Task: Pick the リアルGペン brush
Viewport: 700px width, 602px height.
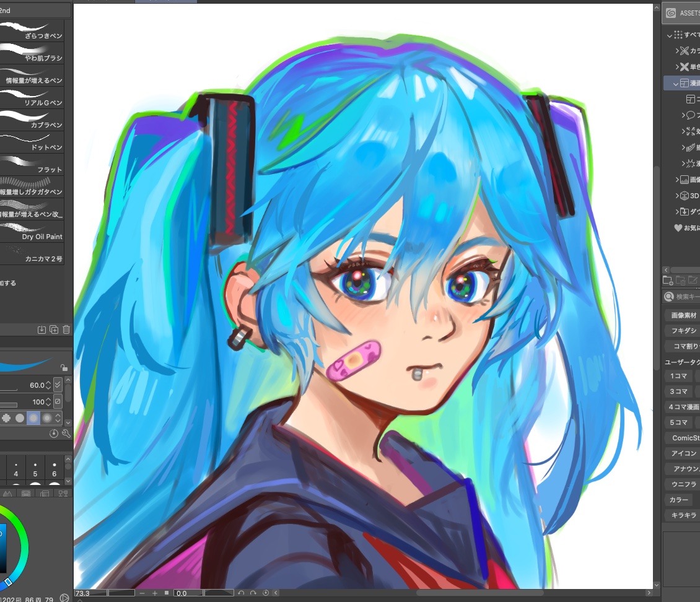Action: (32, 97)
